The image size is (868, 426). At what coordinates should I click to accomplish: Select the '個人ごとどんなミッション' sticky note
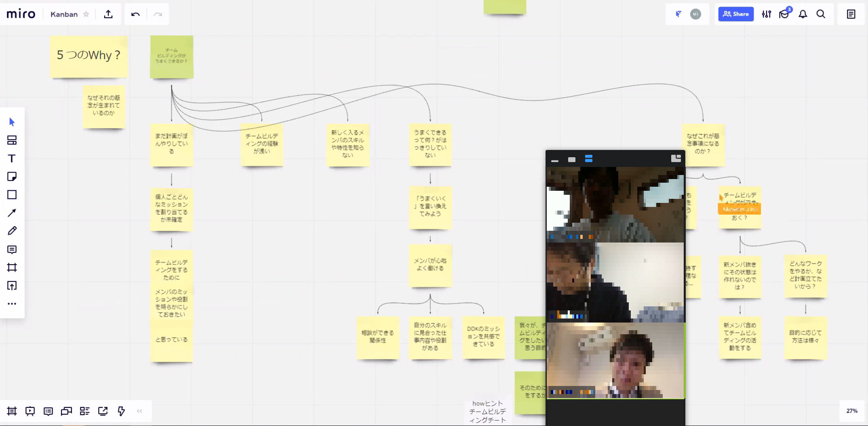point(172,209)
